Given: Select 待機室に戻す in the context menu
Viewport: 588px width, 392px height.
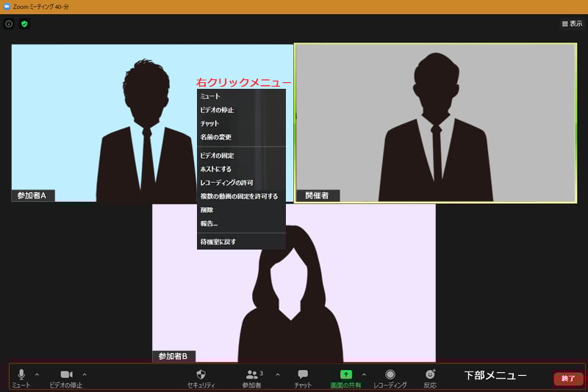Looking at the screenshot, I should pyautogui.click(x=218, y=242).
